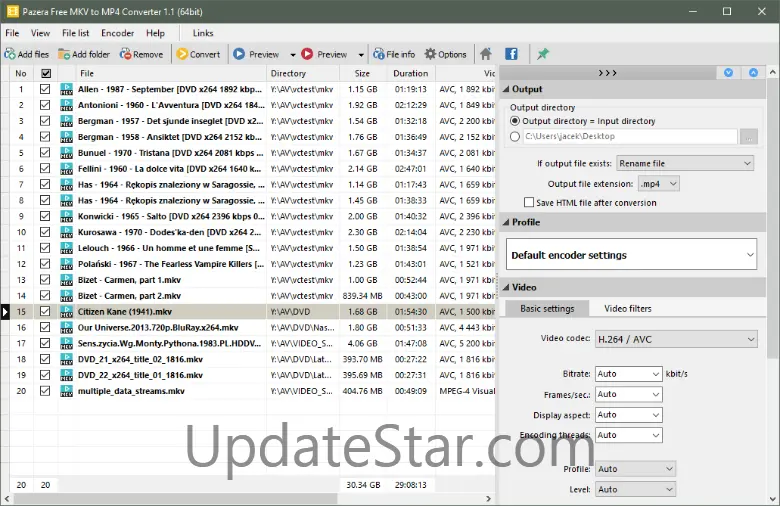Click the green pin icon
Image resolution: width=780 pixels, height=506 pixels.
pos(543,54)
